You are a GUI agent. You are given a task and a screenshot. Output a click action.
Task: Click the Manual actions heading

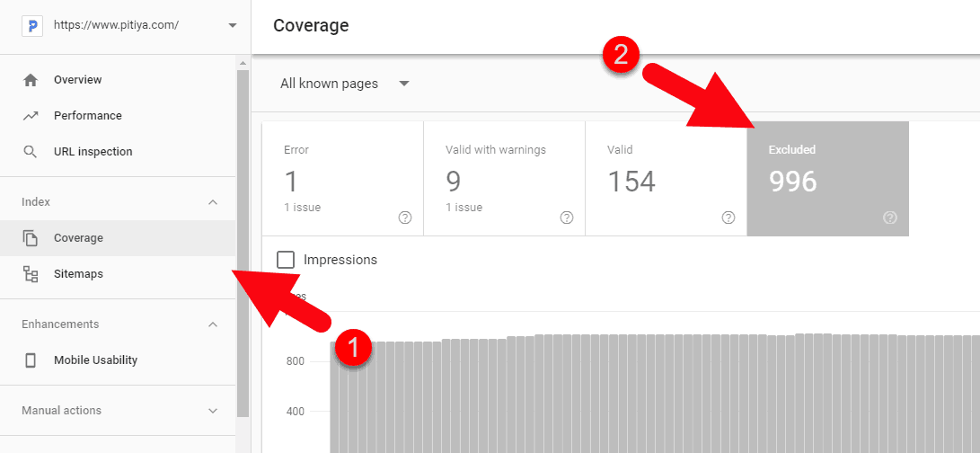point(61,411)
